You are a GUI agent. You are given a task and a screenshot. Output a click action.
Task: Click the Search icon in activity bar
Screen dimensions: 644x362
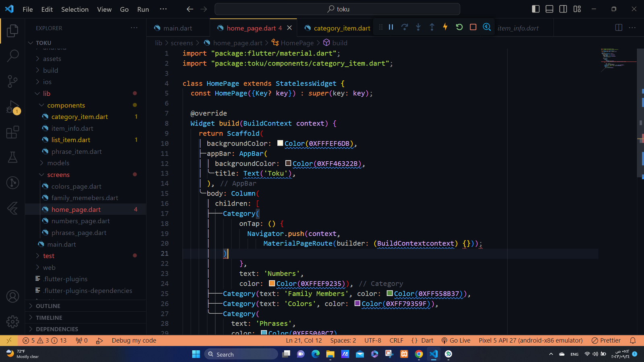pos(12,56)
